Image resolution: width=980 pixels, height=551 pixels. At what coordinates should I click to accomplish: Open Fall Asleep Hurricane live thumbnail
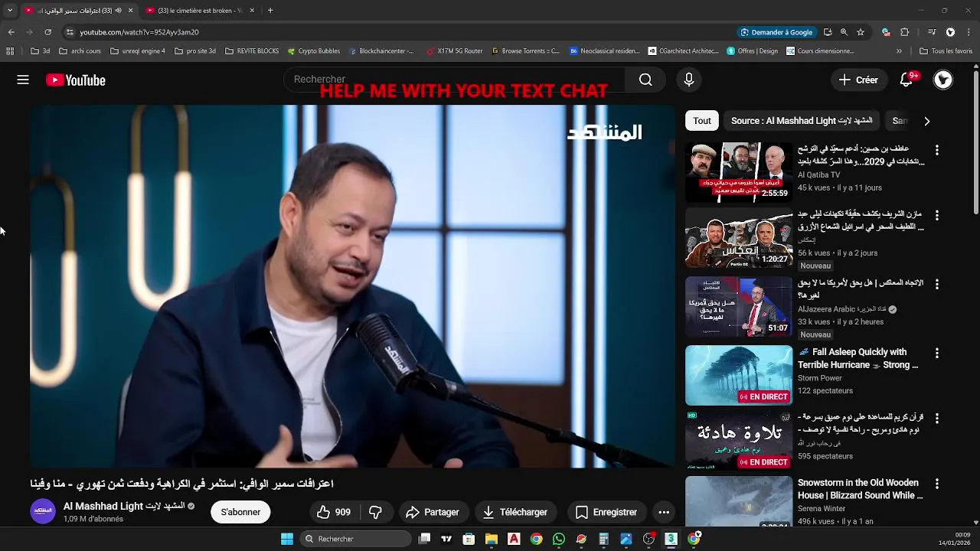[739, 375]
